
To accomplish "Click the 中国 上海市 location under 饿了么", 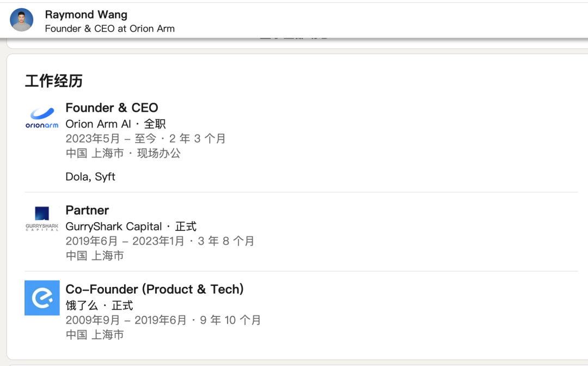I will tap(95, 334).
